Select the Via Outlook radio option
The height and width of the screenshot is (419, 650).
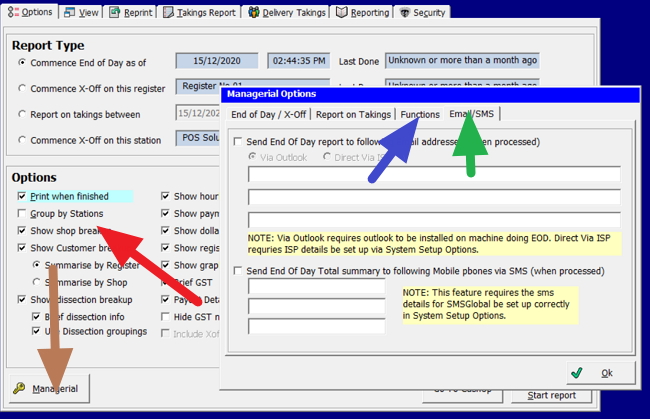(x=252, y=157)
